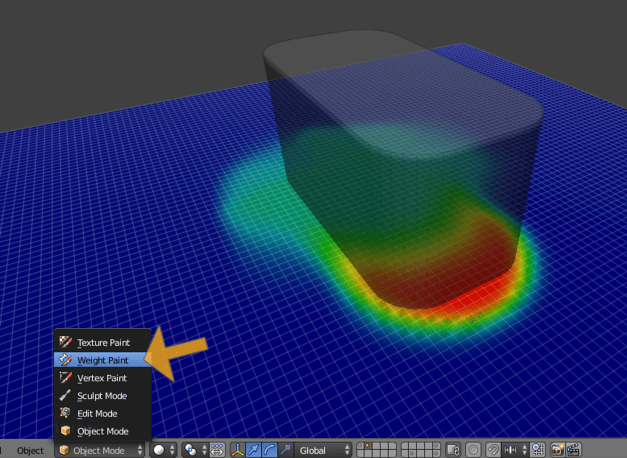Viewport: 627px width, 458px height.
Task: Choose Texture Paint mode
Action: tap(102, 342)
